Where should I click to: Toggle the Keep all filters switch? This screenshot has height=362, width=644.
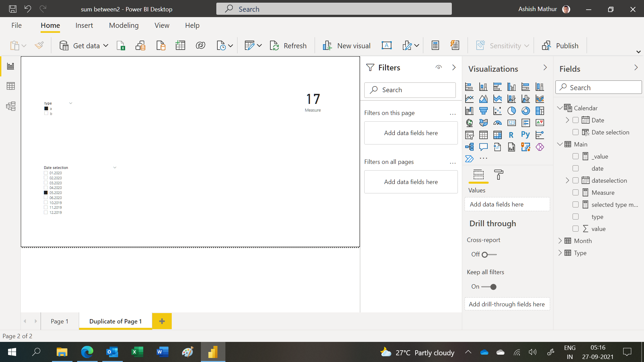pos(489,287)
